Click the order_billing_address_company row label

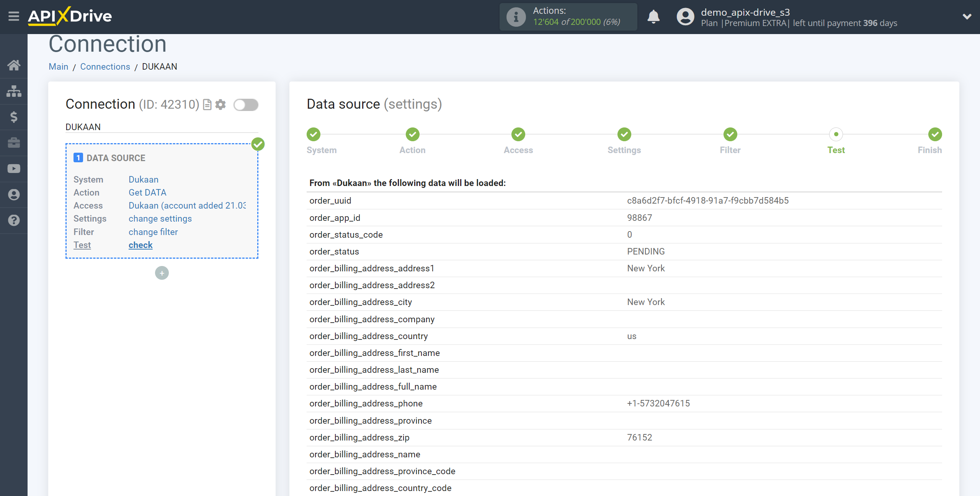[372, 319]
